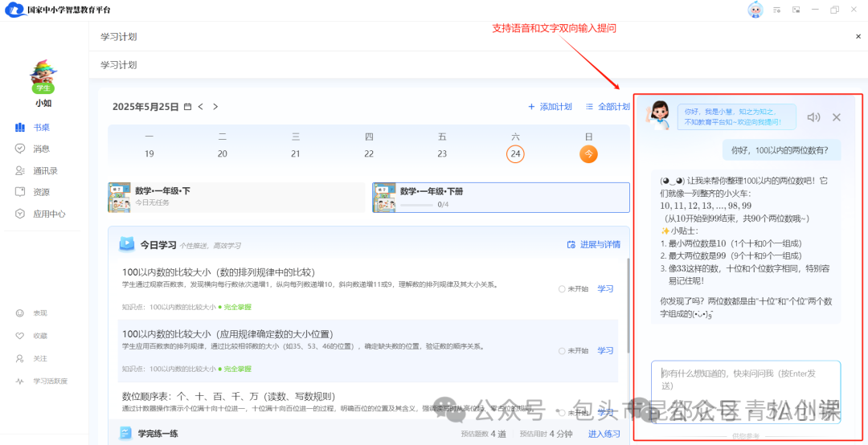Open 资源 from the sidebar
Viewport: 868px width, 445px height.
[x=40, y=192]
